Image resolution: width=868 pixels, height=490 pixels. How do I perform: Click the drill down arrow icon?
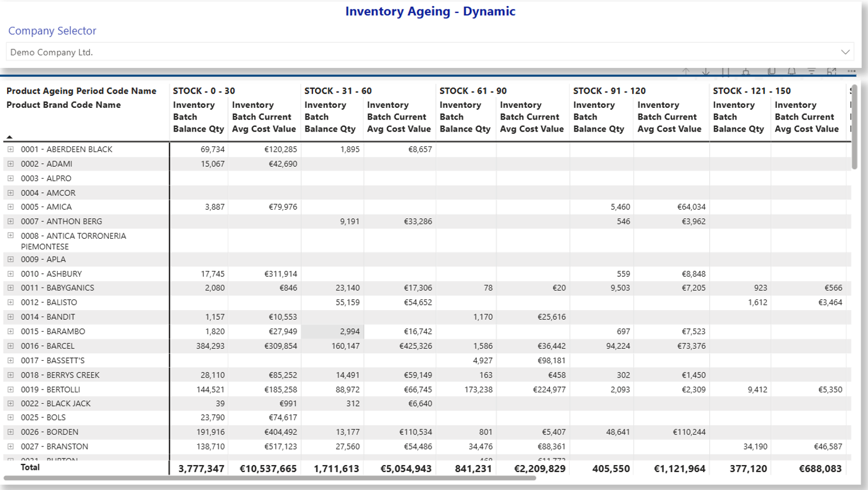(x=705, y=71)
